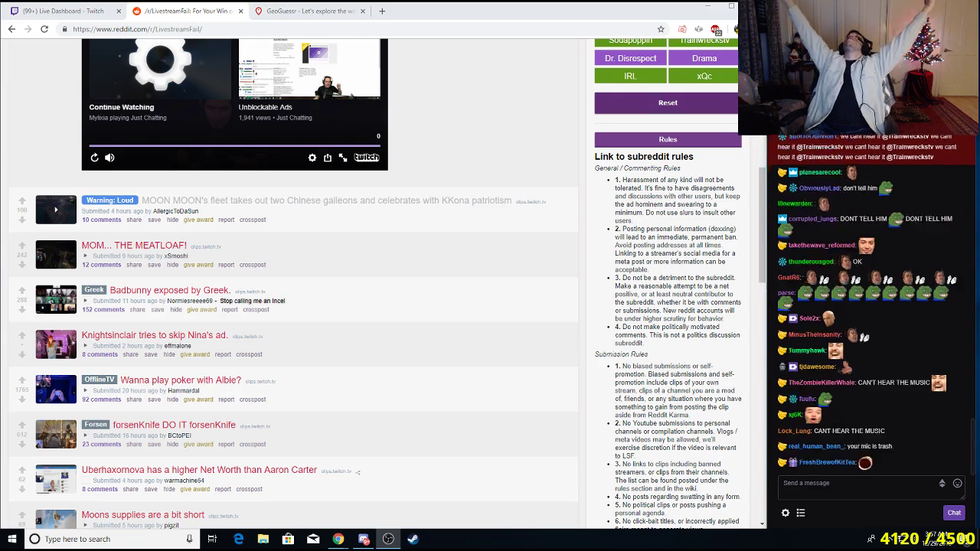
Task: Enter fullscreen on the clip player
Action: [343, 158]
